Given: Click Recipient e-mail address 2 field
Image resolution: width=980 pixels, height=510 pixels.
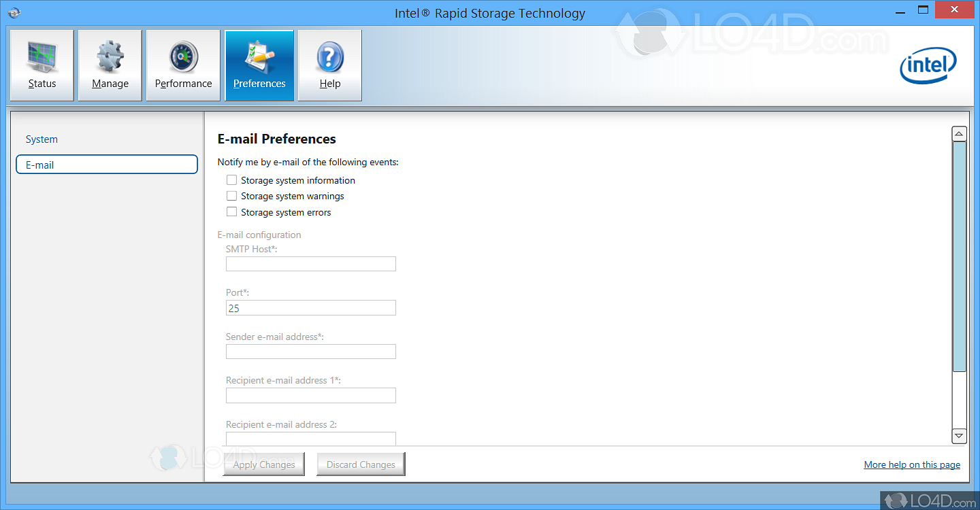Looking at the screenshot, I should [x=311, y=439].
